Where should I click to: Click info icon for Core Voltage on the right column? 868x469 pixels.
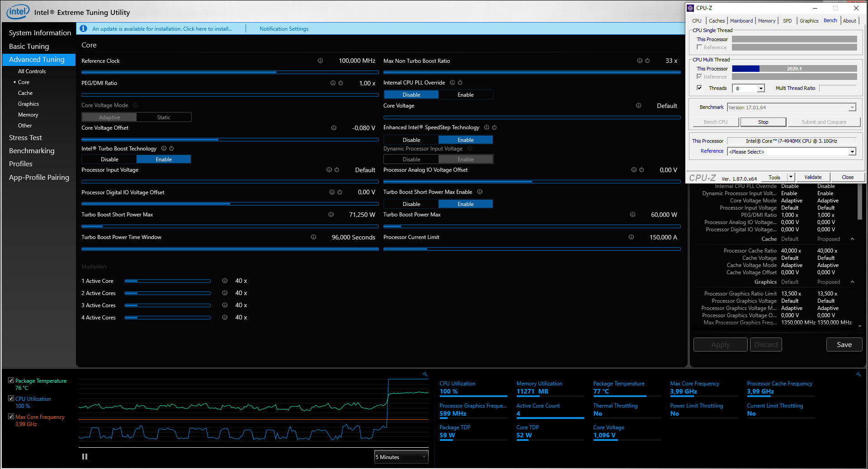click(x=638, y=106)
